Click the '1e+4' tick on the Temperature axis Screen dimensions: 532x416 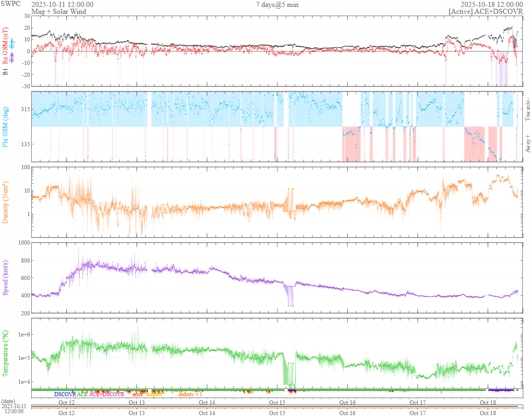click(x=24, y=382)
